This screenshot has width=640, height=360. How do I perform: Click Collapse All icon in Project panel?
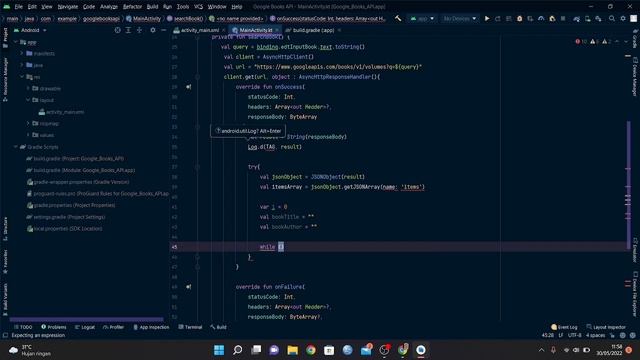pyautogui.click(x=139, y=30)
